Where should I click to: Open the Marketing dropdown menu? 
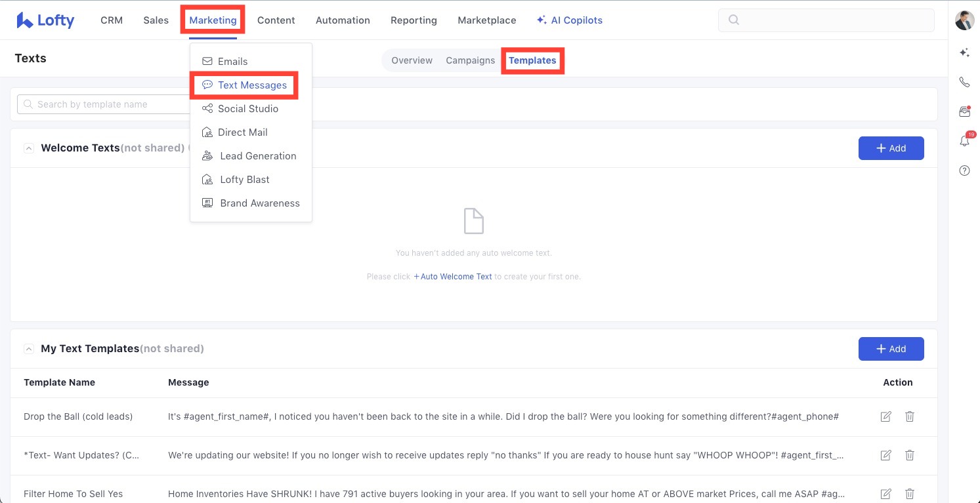(213, 20)
